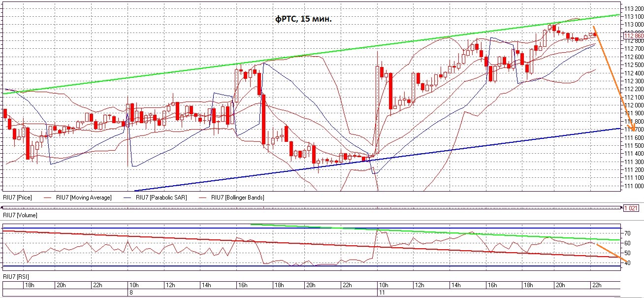Click the RIU7 [Volume] panel label
Viewport: 644px width, 298px height.
tap(20, 215)
